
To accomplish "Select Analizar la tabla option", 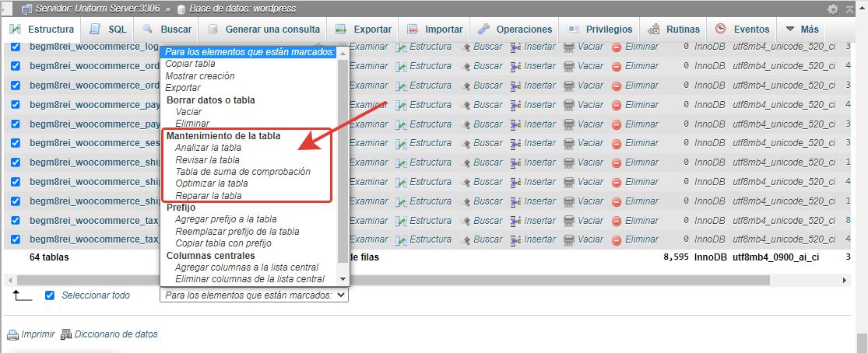I will click(208, 148).
